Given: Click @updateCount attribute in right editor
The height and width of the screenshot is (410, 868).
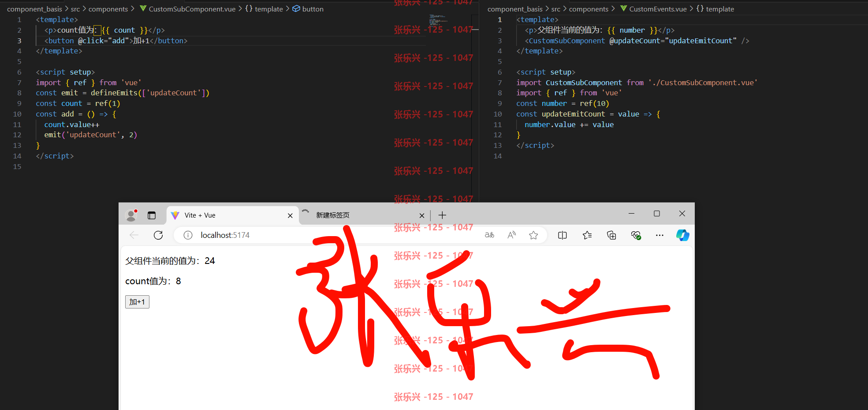Looking at the screenshot, I should click(x=634, y=41).
